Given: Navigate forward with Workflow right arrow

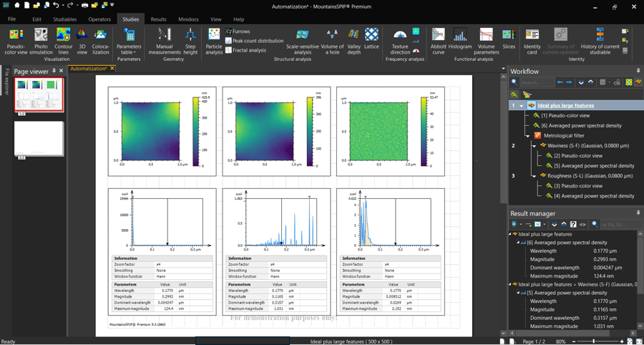Looking at the screenshot, I should click(x=569, y=82).
